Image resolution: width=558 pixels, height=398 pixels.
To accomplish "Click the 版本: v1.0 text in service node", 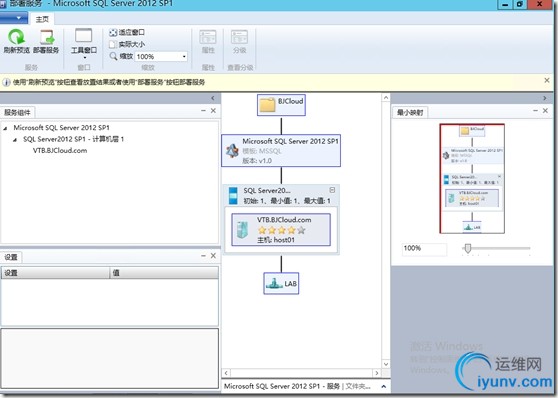I will [x=257, y=161].
